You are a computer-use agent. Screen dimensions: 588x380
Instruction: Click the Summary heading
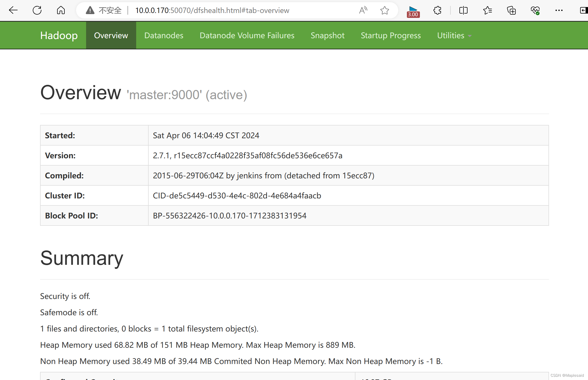[81, 258]
